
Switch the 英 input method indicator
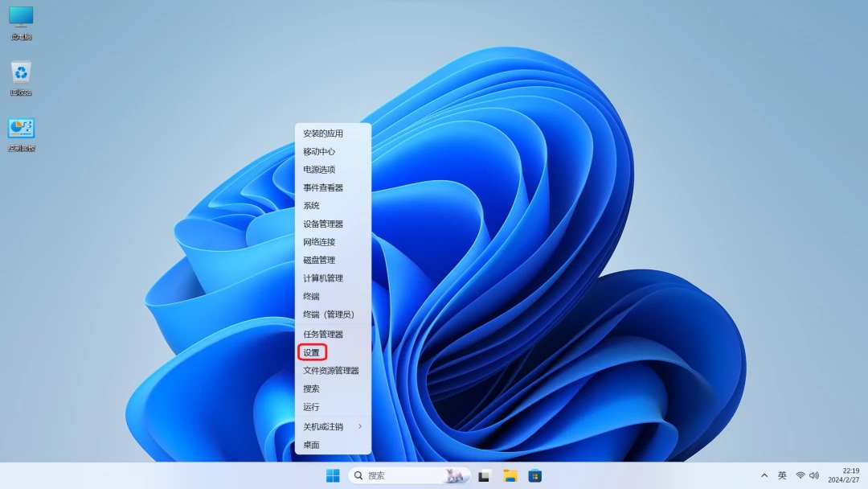[x=782, y=475]
